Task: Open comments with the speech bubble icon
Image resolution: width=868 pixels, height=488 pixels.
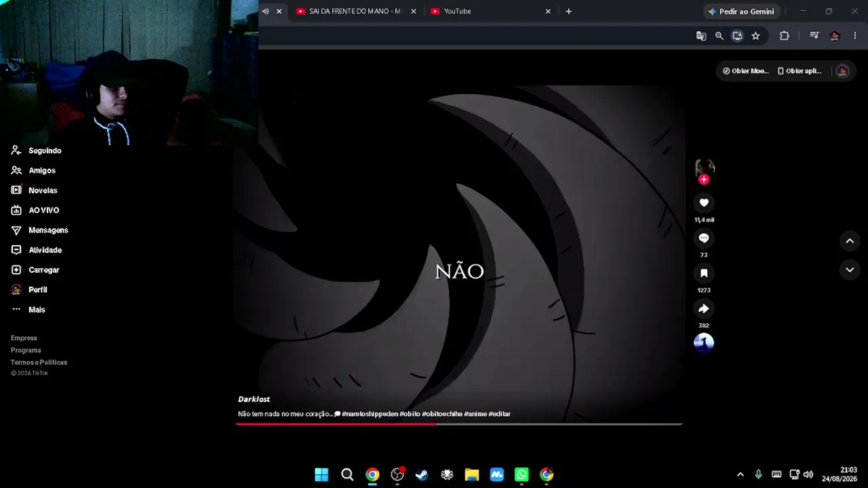Action: pyautogui.click(x=704, y=238)
